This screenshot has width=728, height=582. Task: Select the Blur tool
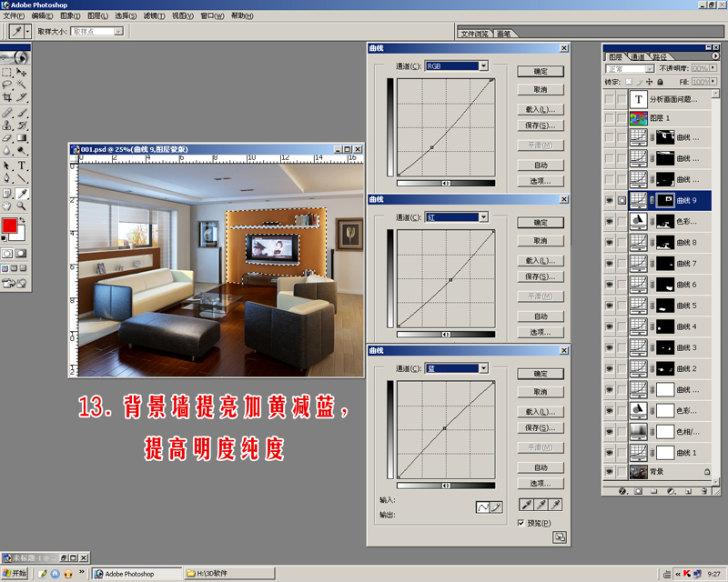7,150
